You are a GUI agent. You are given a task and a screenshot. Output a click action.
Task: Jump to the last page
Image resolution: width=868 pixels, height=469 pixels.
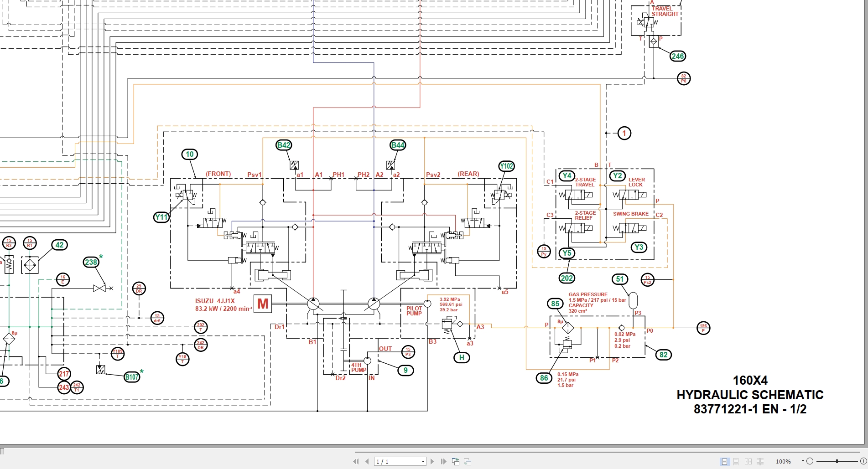[x=443, y=461]
